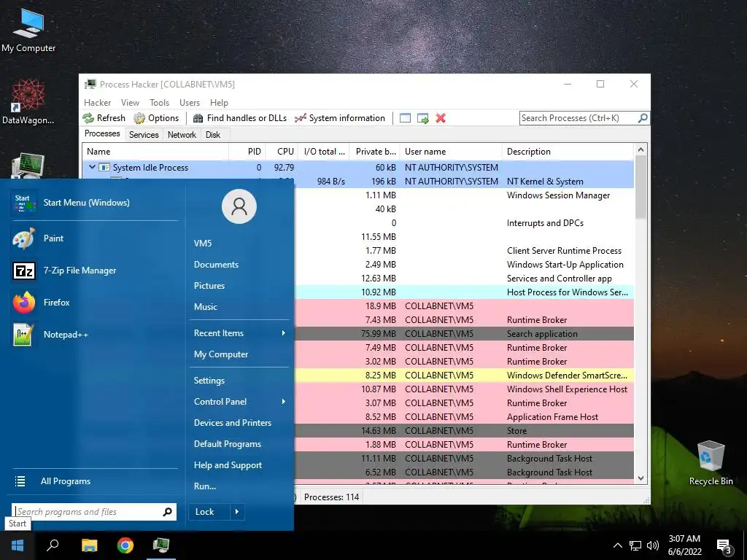
Task: Open the Tools menu
Action: tap(159, 102)
